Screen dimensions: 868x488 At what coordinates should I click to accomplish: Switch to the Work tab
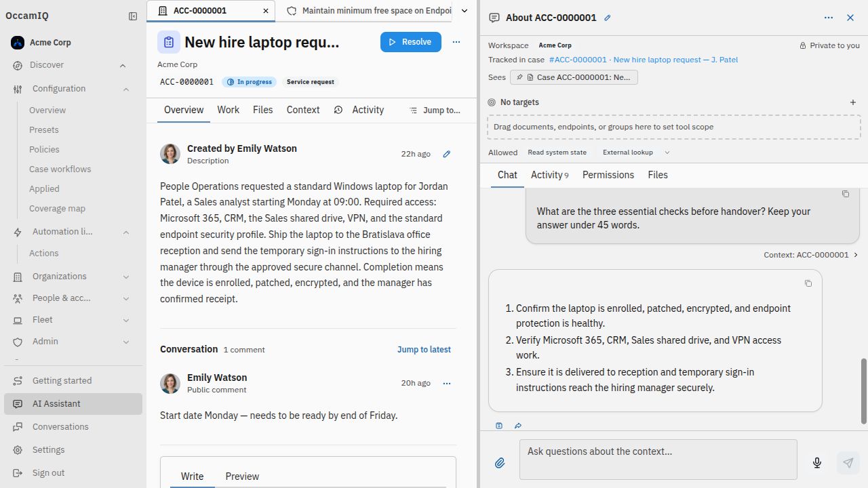point(228,110)
